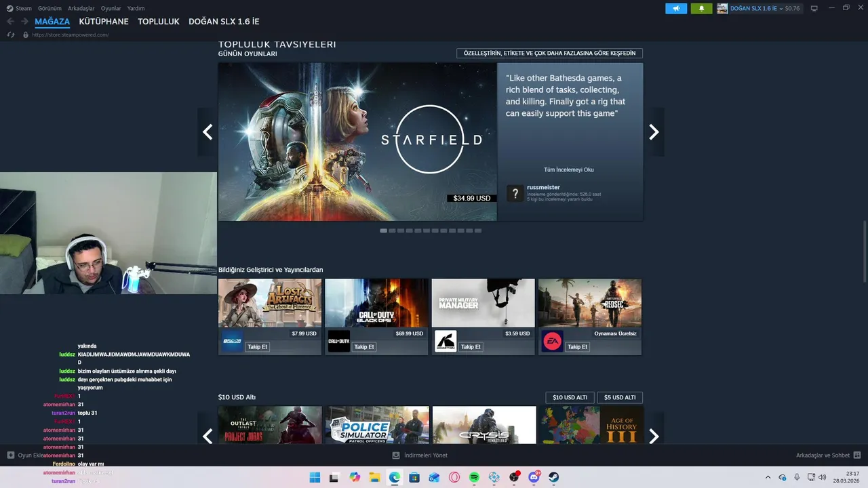Go to next games under $10 USD Altı
Viewport: 868px width, 488px height.
point(654,436)
